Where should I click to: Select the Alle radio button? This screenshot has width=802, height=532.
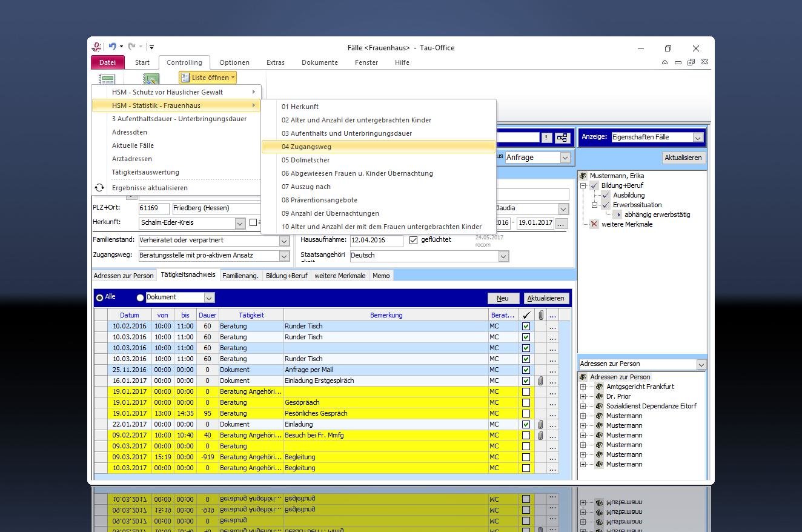pos(99,298)
